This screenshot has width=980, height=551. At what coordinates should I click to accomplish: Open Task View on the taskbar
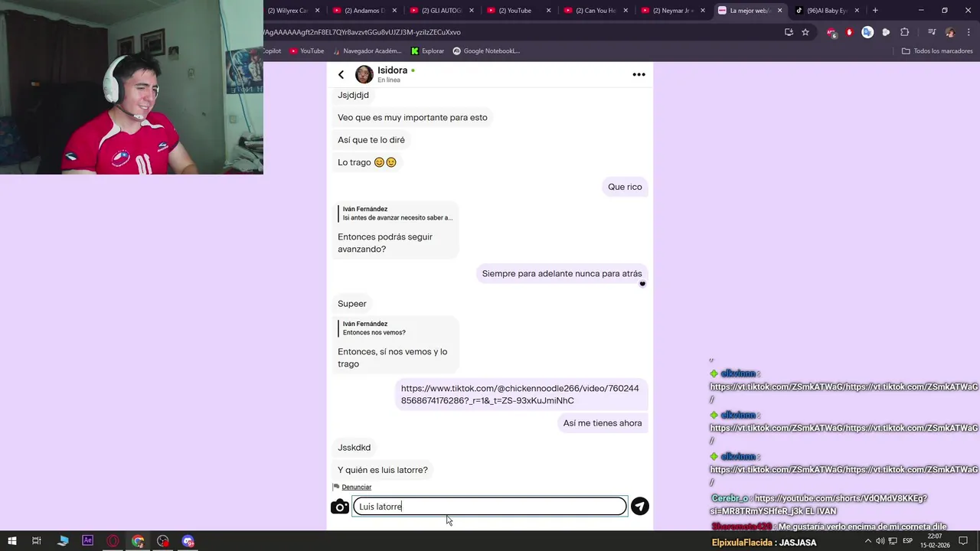[36, 541]
